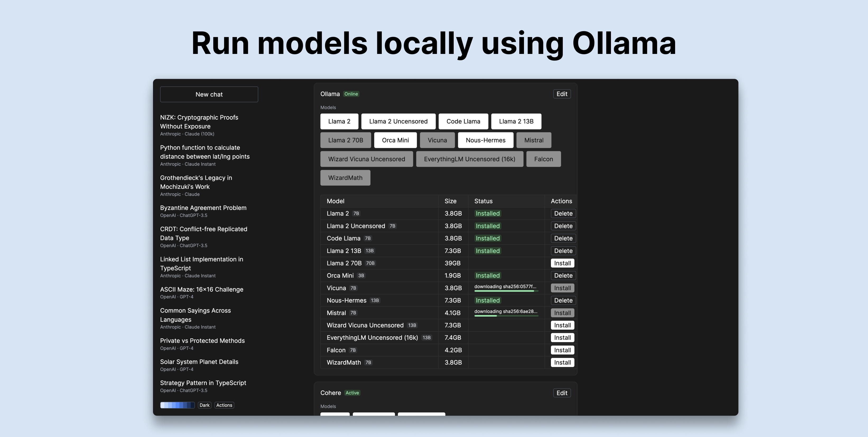868x437 pixels.
Task: Toggle the Orca Mini model chip
Action: tap(395, 140)
